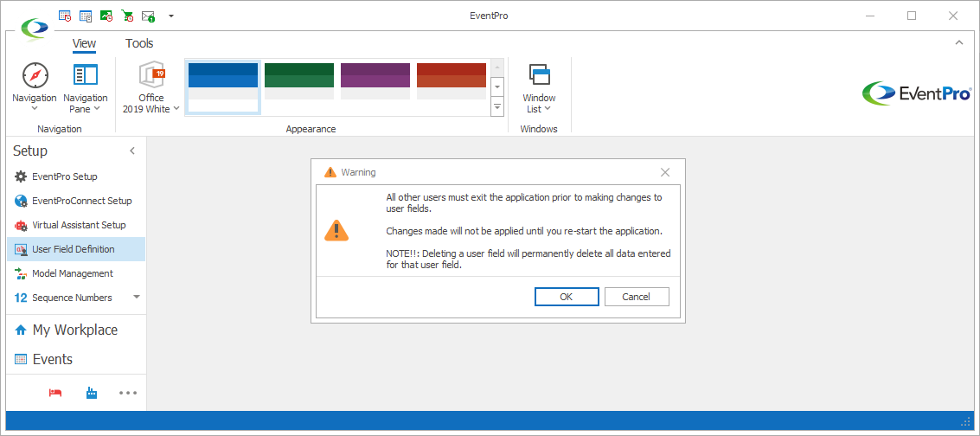Switch to the Events navigation group
This screenshot has width=980, height=436.
75,359
